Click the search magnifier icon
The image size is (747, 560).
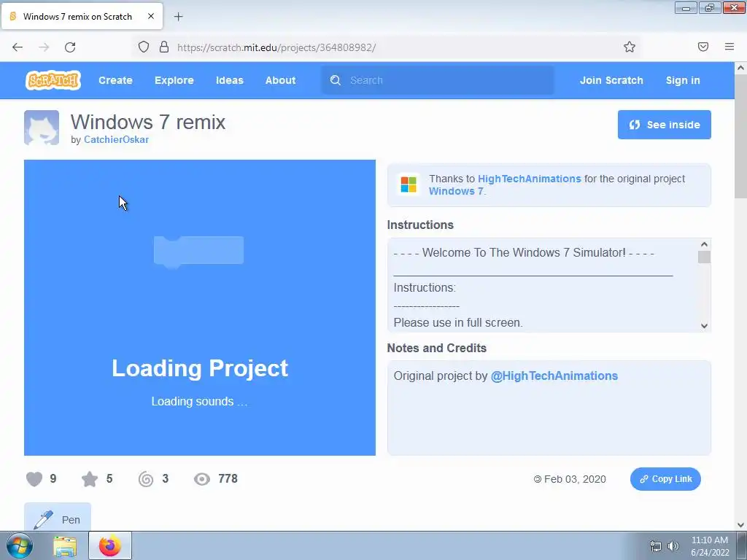tap(336, 80)
